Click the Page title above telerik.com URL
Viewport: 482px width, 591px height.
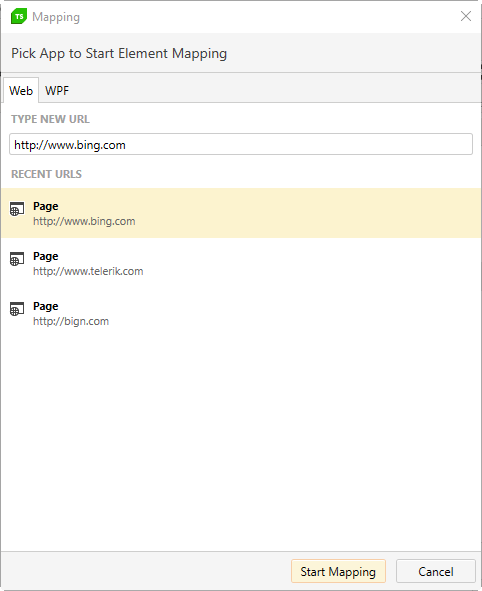point(46,257)
